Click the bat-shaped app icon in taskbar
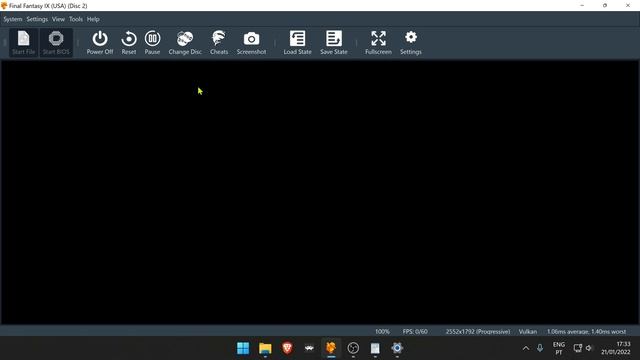The image size is (640, 360). [309, 348]
